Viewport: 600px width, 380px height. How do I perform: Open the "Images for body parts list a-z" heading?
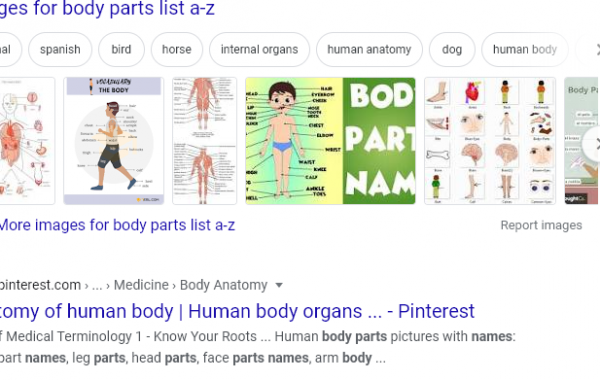tap(107, 8)
